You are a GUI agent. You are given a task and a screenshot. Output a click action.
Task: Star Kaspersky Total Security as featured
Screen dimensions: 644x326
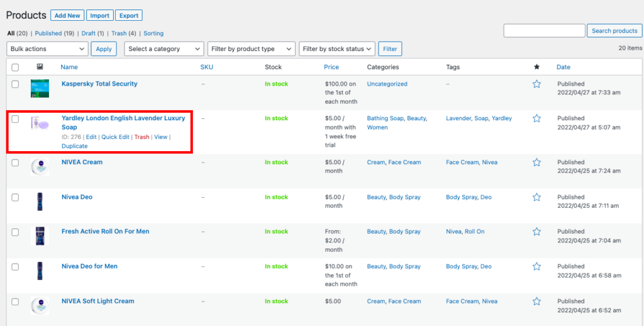[536, 84]
